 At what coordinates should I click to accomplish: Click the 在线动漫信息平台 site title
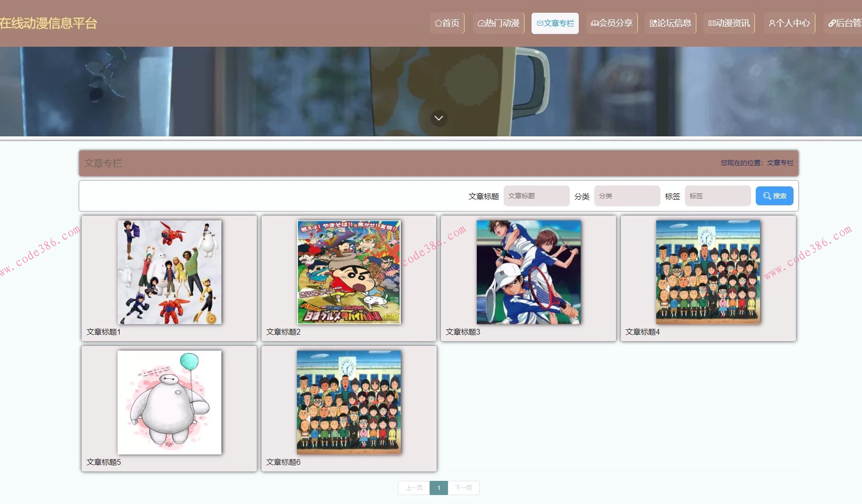pos(49,23)
